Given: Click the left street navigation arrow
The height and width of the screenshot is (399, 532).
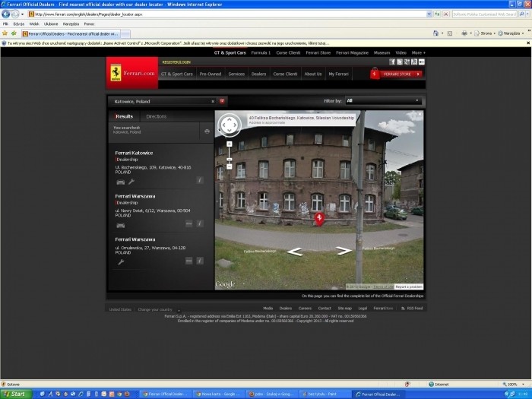Looking at the screenshot, I should click(x=296, y=251).
